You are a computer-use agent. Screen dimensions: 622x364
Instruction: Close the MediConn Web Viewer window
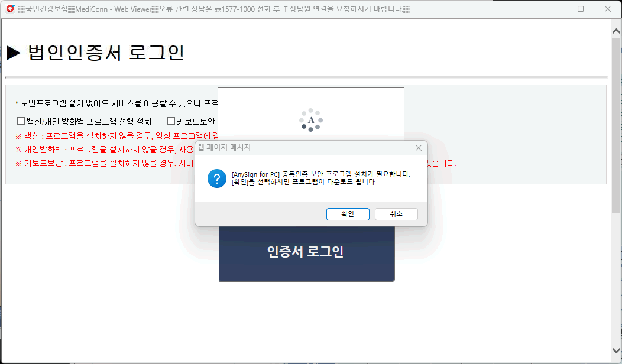pos(608,9)
